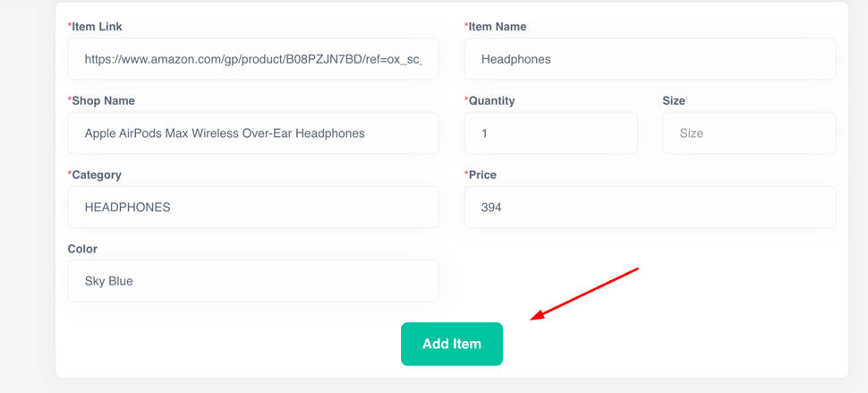
Task: Select the Quantity field showing 1
Action: tap(550, 133)
